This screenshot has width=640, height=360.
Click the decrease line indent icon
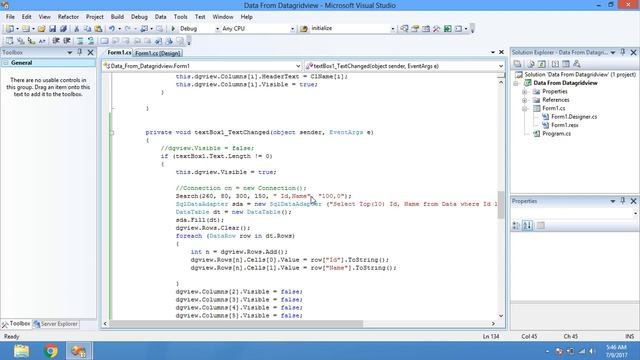tap(56, 41)
